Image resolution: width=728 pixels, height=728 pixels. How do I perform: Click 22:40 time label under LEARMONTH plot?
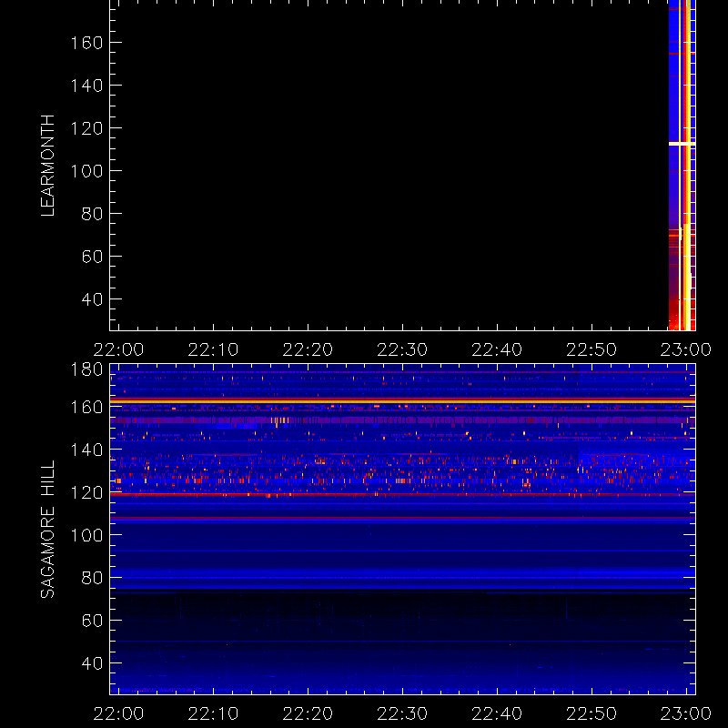[497, 349]
